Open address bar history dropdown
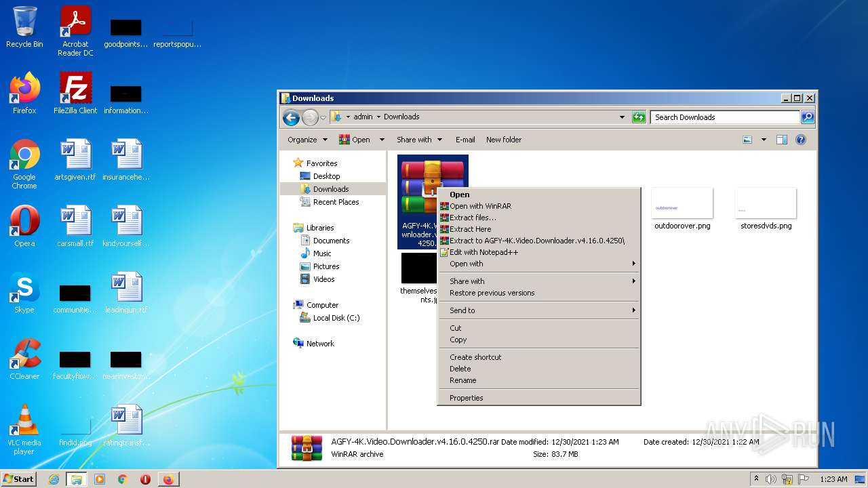The width and height of the screenshot is (868, 488). click(x=622, y=117)
